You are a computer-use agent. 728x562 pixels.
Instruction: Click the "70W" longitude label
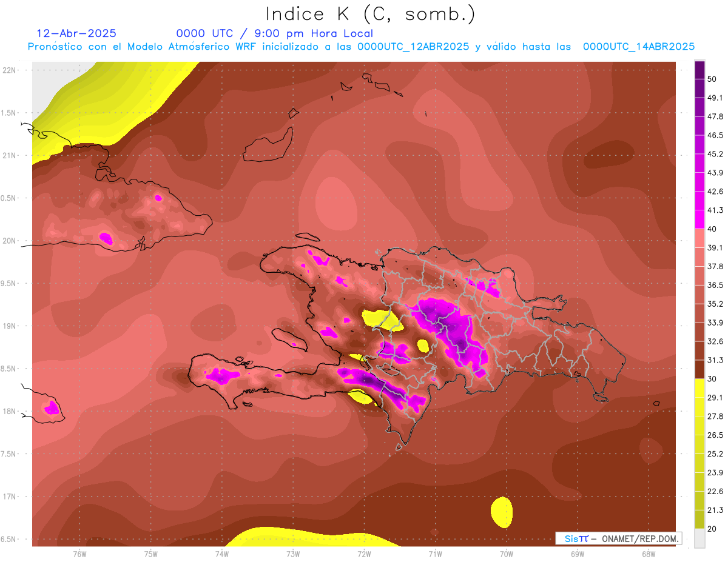(507, 554)
